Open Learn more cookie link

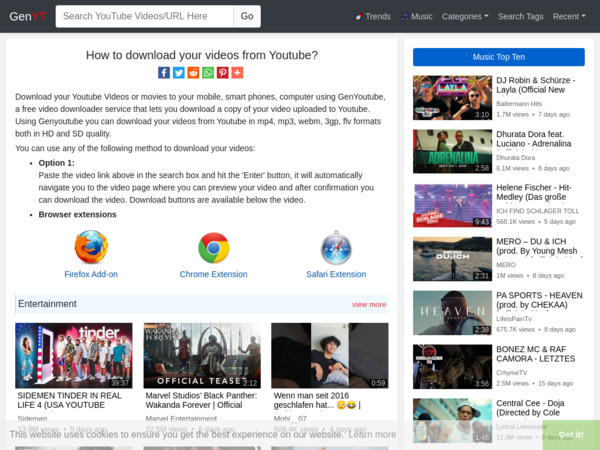point(372,434)
